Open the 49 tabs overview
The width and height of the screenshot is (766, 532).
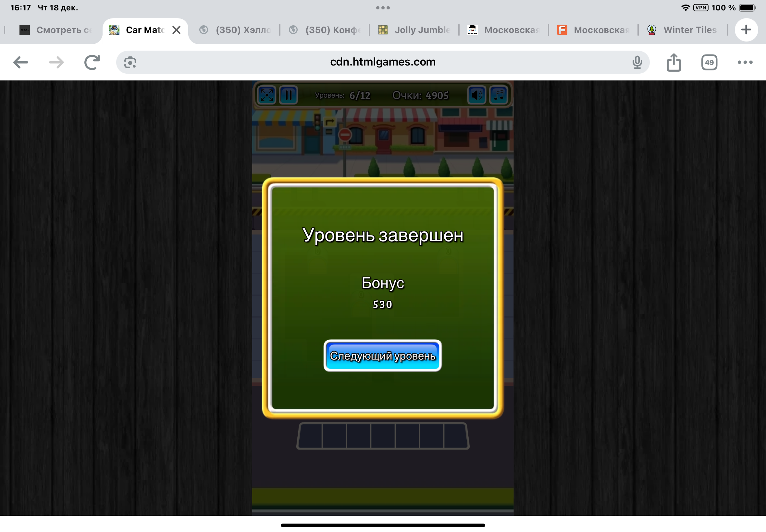[709, 62]
